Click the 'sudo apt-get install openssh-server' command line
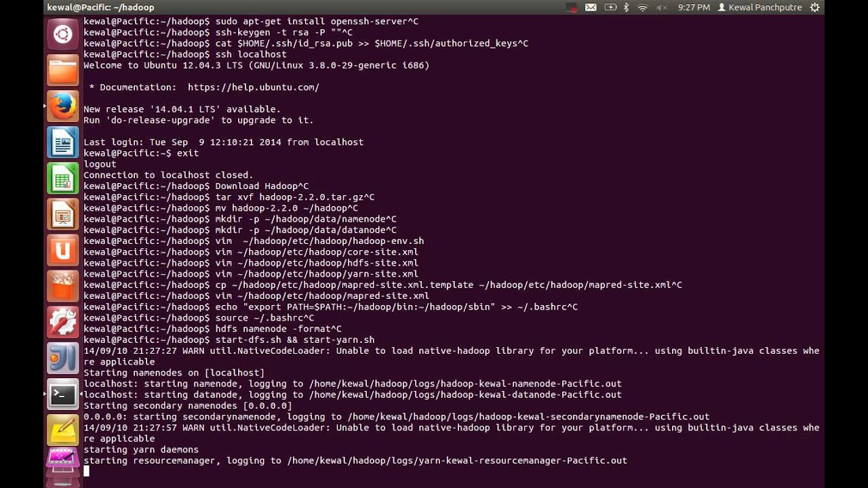The image size is (868, 488). (251, 21)
